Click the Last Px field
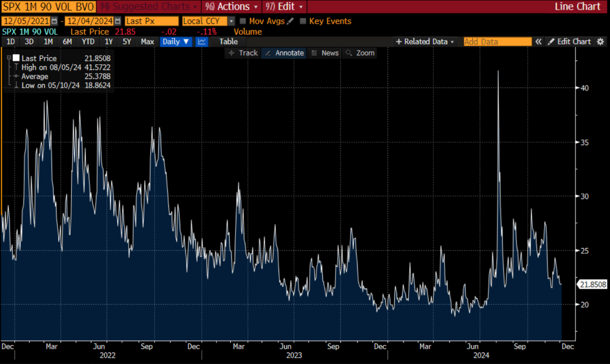Screen dimensions: 610x364 click(152, 21)
